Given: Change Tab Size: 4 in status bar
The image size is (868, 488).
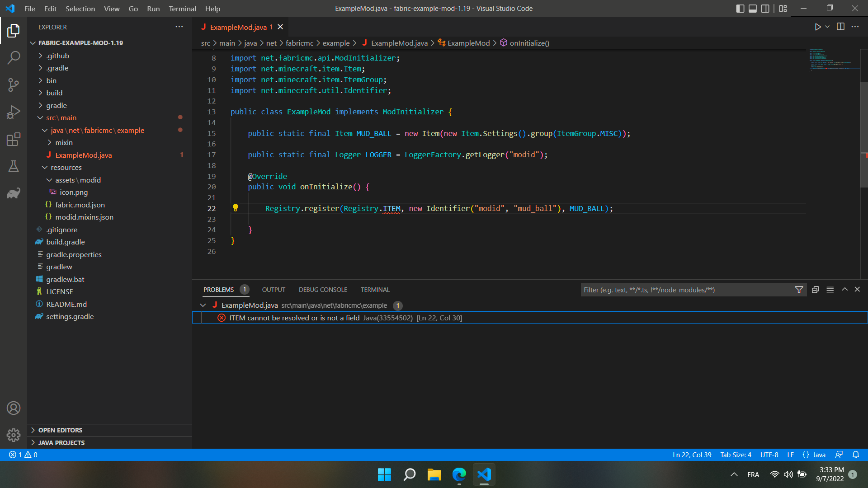Looking at the screenshot, I should tap(736, 455).
